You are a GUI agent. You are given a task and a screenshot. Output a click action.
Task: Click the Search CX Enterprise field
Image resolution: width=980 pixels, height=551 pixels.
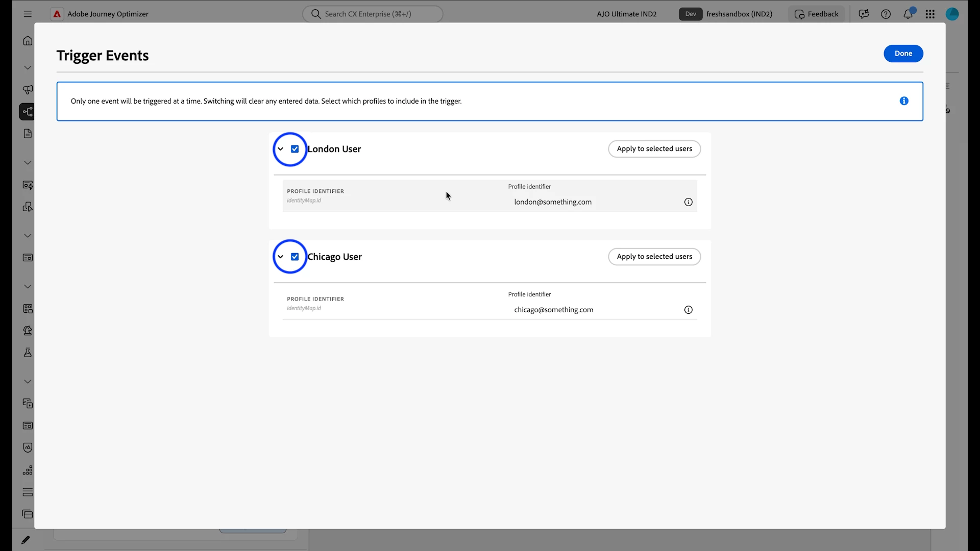pos(373,14)
